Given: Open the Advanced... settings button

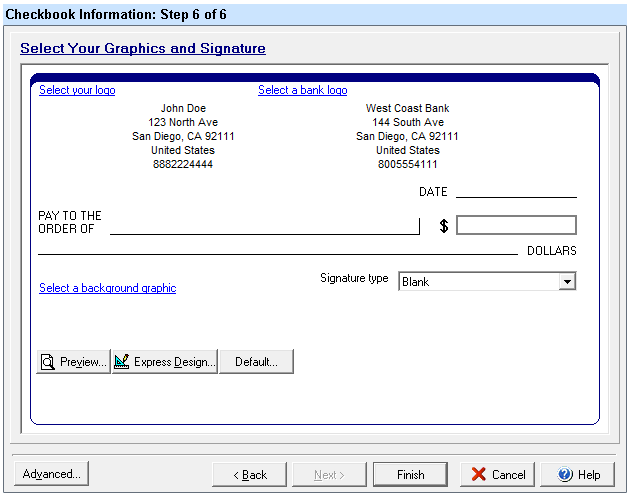Looking at the screenshot, I should pos(52,474).
